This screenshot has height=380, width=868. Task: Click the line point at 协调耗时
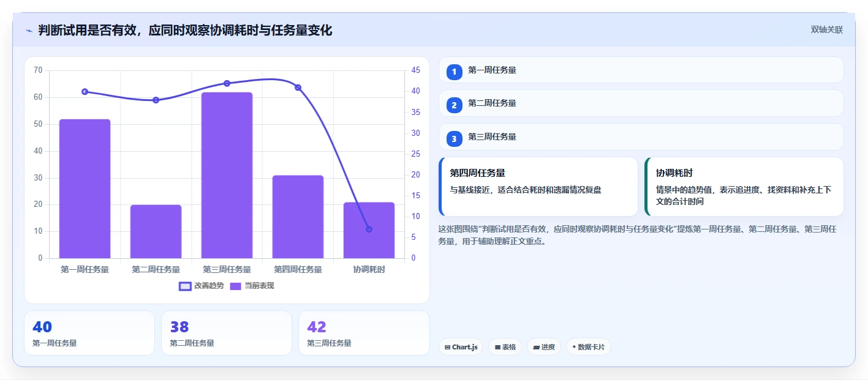click(x=369, y=229)
